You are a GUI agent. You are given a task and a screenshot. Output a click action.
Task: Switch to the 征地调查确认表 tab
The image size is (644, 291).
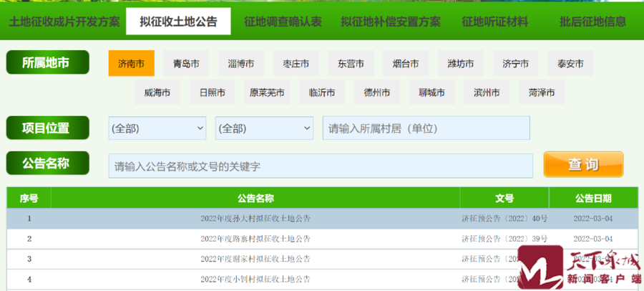click(283, 22)
